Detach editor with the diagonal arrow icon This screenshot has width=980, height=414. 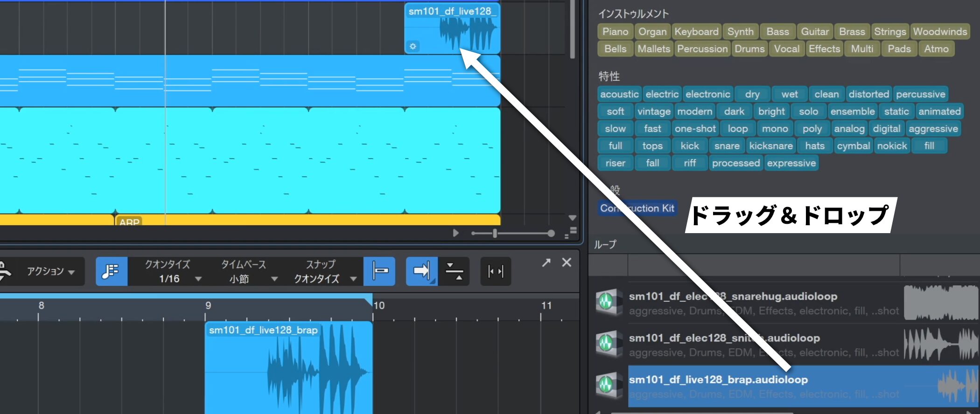tap(546, 263)
